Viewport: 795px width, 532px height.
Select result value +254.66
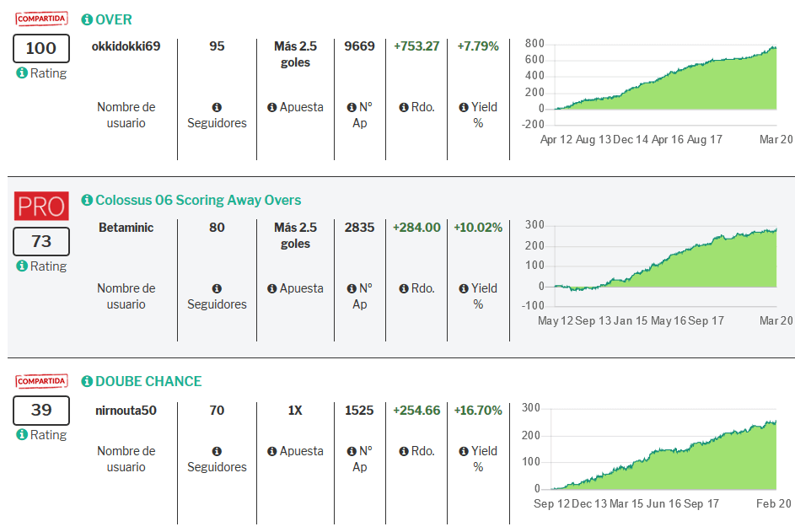(416, 411)
